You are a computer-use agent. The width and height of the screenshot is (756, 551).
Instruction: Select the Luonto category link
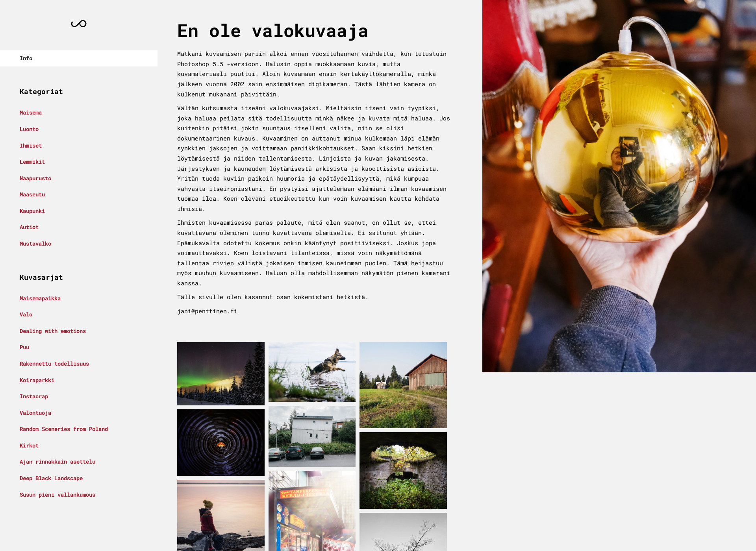click(30, 129)
